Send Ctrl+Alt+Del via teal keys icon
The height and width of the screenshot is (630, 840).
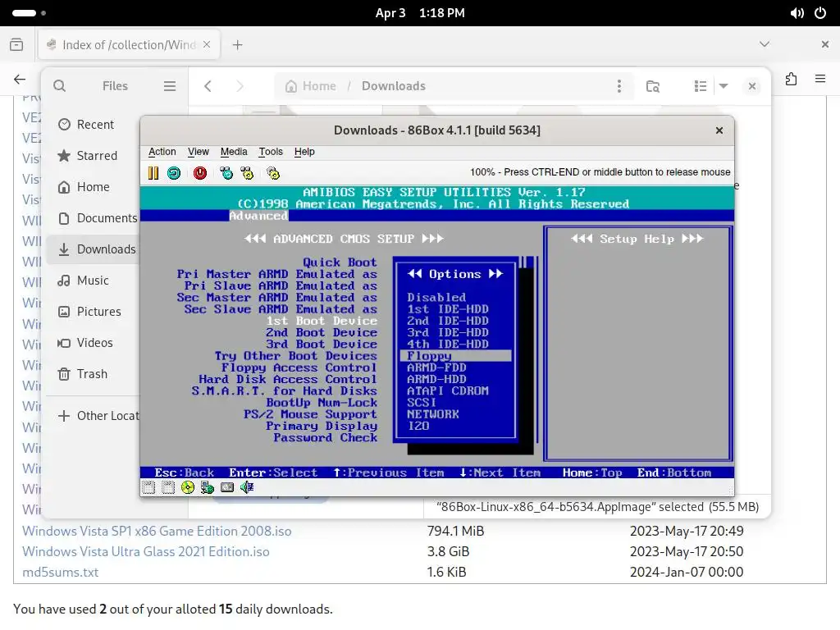tap(226, 173)
